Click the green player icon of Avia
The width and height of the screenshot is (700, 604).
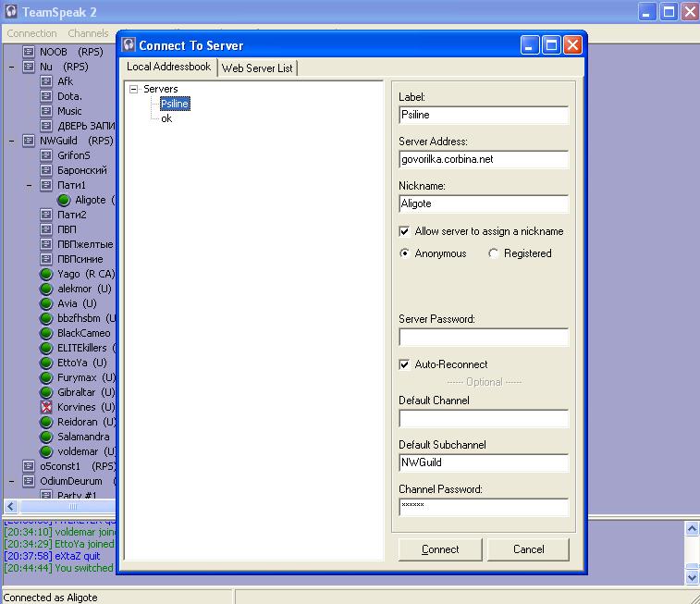pos(46,303)
